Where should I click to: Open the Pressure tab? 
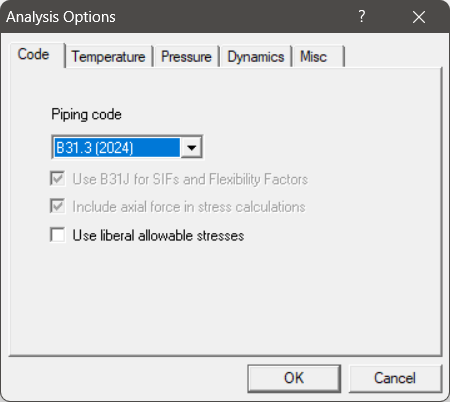point(186,56)
